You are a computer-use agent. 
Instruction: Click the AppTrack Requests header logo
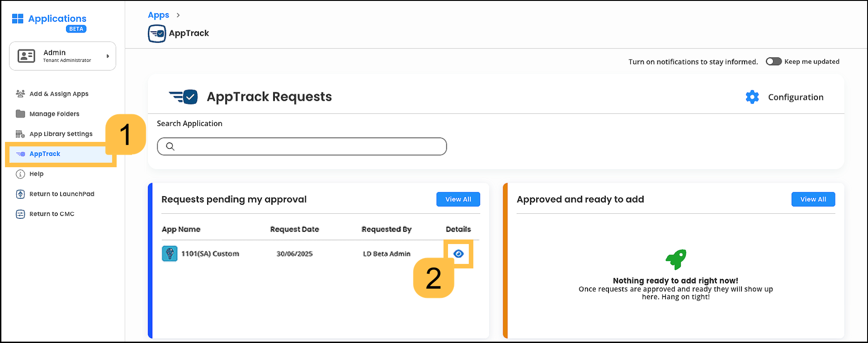pyautogui.click(x=183, y=97)
